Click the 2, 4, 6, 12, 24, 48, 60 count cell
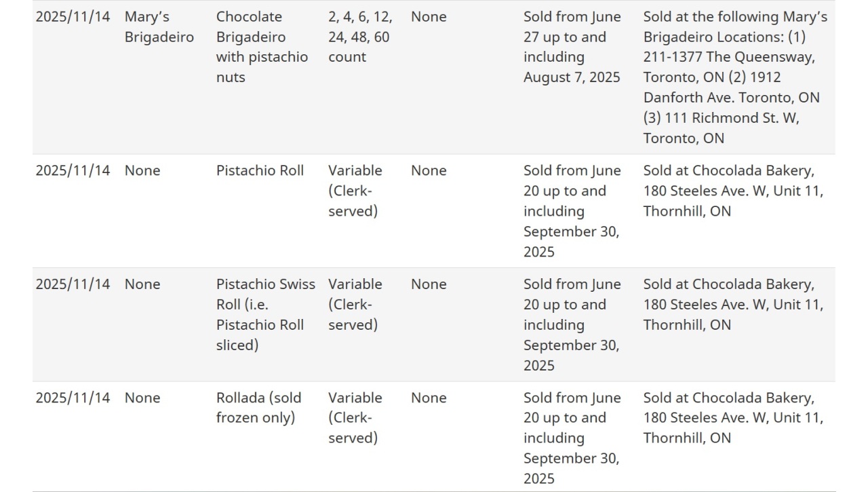This screenshot has width=868, height=492. pyautogui.click(x=360, y=37)
